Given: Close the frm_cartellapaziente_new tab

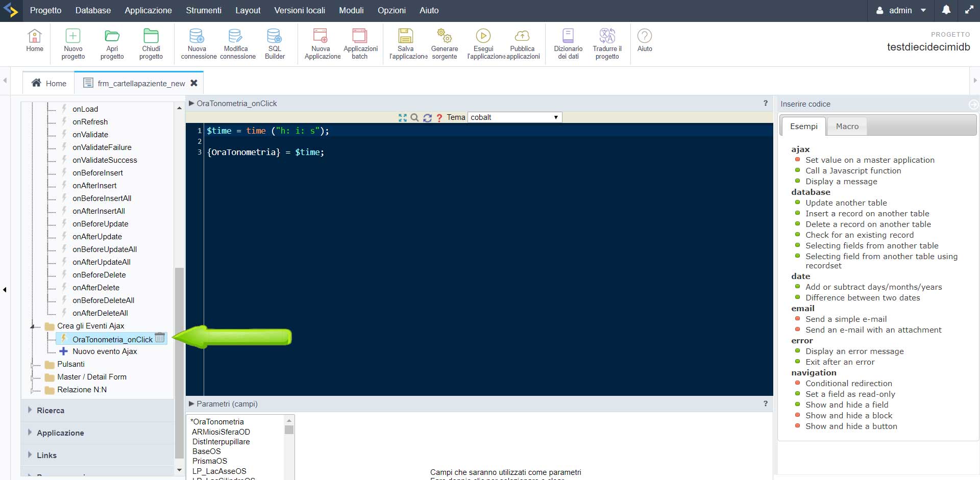Looking at the screenshot, I should 193,83.
